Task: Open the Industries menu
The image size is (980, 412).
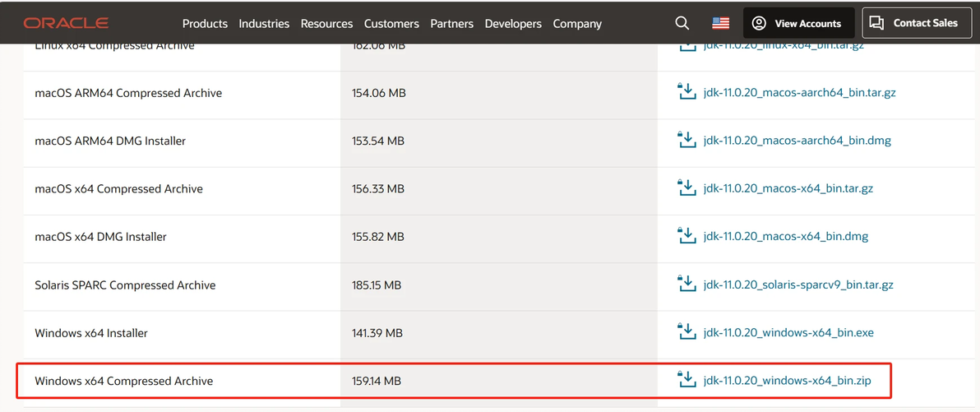Action: pos(264,24)
